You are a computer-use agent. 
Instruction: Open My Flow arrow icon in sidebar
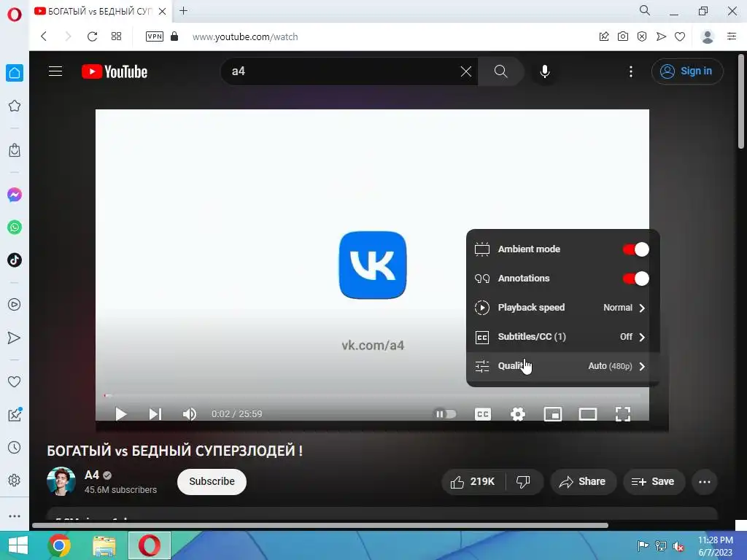[x=15, y=338]
